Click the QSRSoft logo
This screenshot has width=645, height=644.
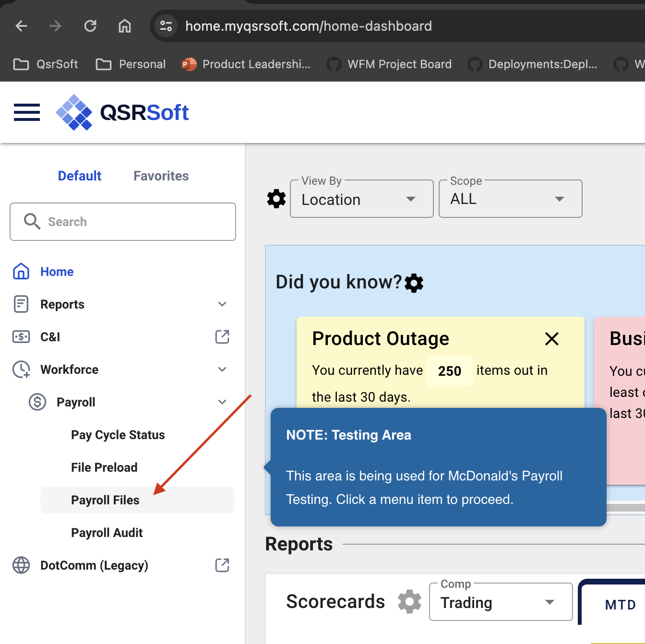click(x=122, y=112)
